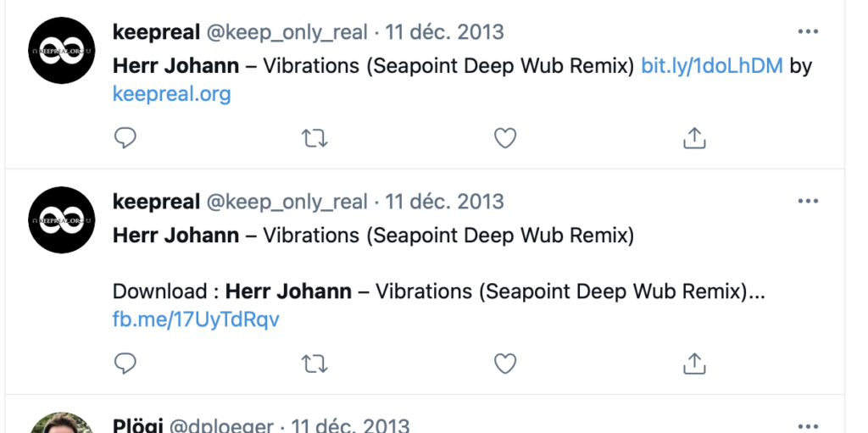Open the first tweet's 11 déc. 2013 timestamp
This screenshot has height=433, width=868.
[445, 33]
